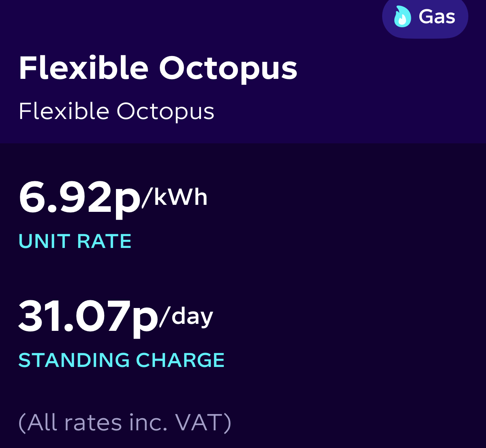Screen dimensions: 486x448
Task: Select the STANDING CHARGE label
Action: (121, 360)
